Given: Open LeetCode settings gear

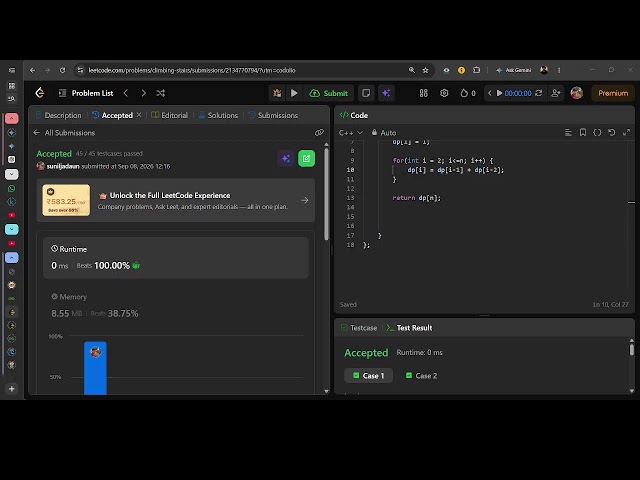Looking at the screenshot, I should (x=444, y=93).
